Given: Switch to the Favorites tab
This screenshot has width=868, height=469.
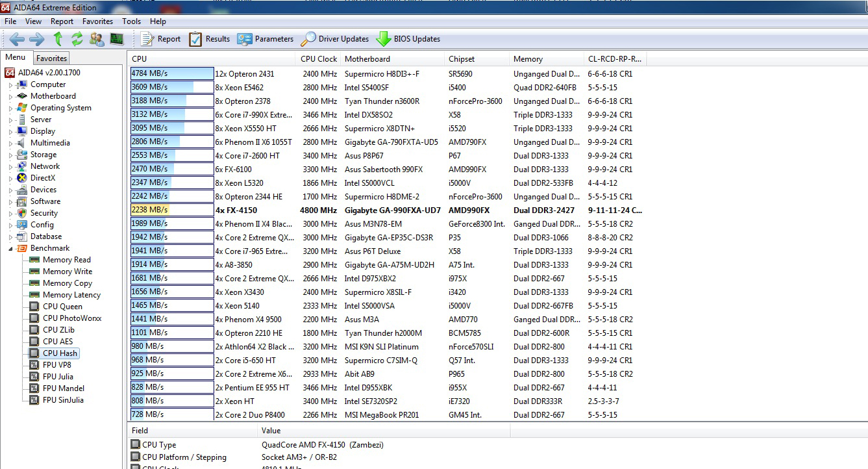Looking at the screenshot, I should tap(51, 58).
